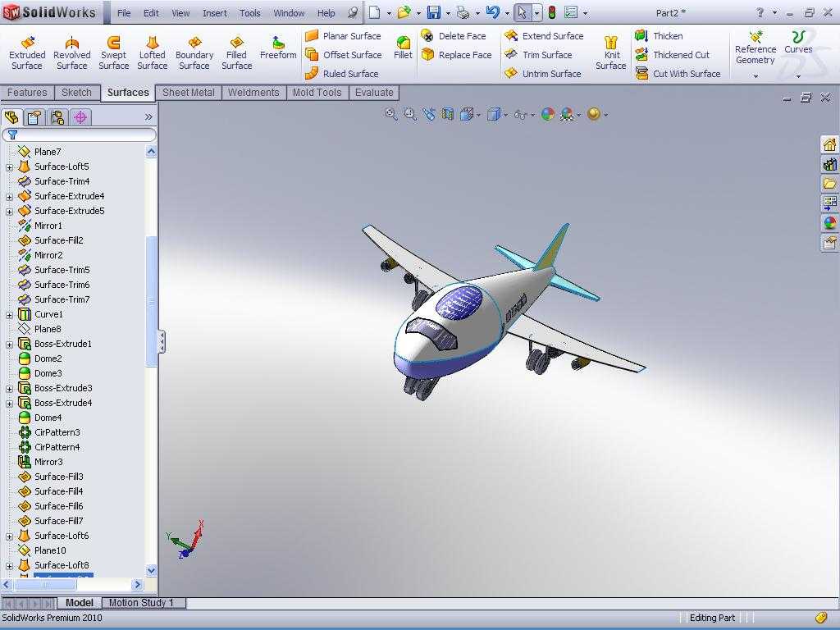Expand the Surface-Extrude4 feature

click(9, 197)
